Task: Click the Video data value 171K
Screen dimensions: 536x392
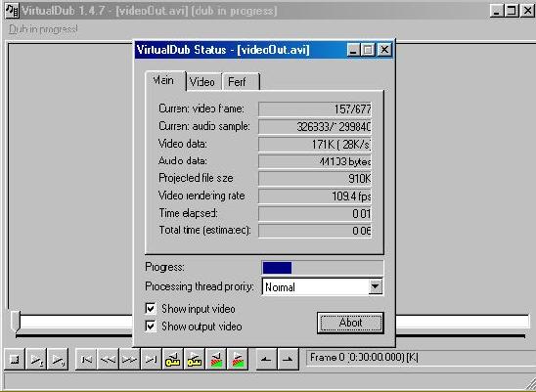Action: point(315,144)
